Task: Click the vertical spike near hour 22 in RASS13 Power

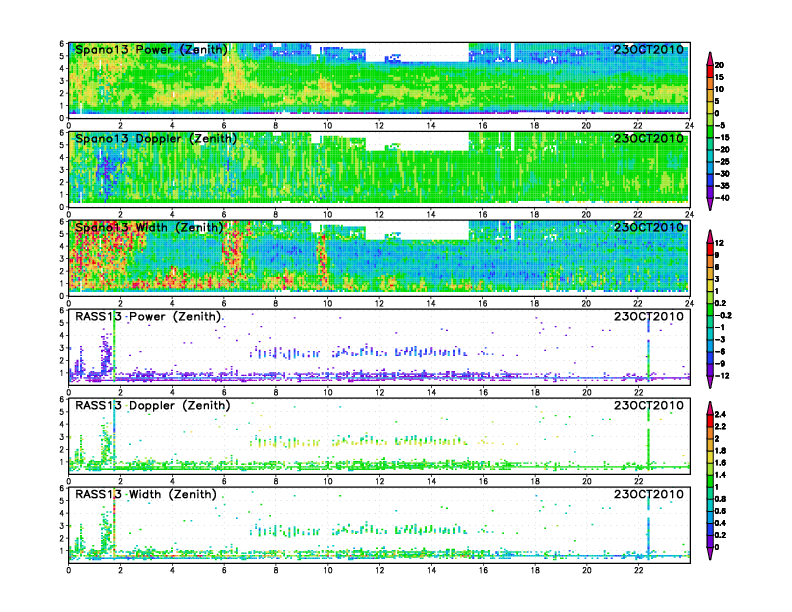Action: click(649, 348)
